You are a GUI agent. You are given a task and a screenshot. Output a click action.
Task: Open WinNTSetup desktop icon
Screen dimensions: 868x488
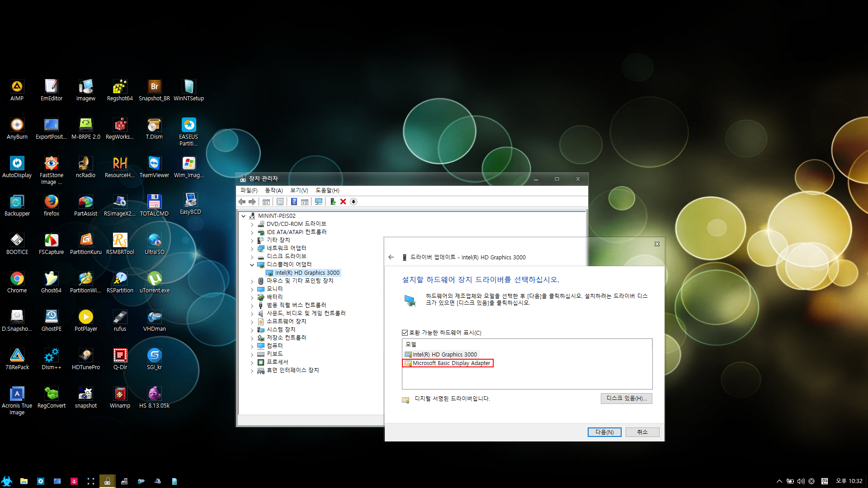tap(189, 90)
